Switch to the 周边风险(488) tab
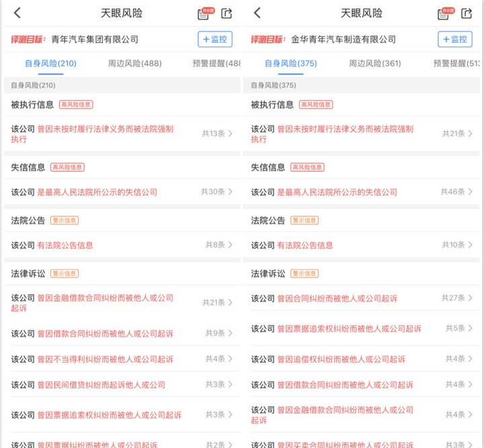484x448 pixels. click(x=134, y=64)
